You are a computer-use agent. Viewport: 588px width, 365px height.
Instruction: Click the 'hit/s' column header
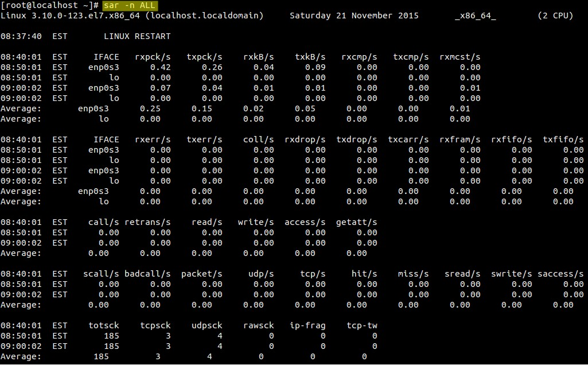(x=364, y=274)
